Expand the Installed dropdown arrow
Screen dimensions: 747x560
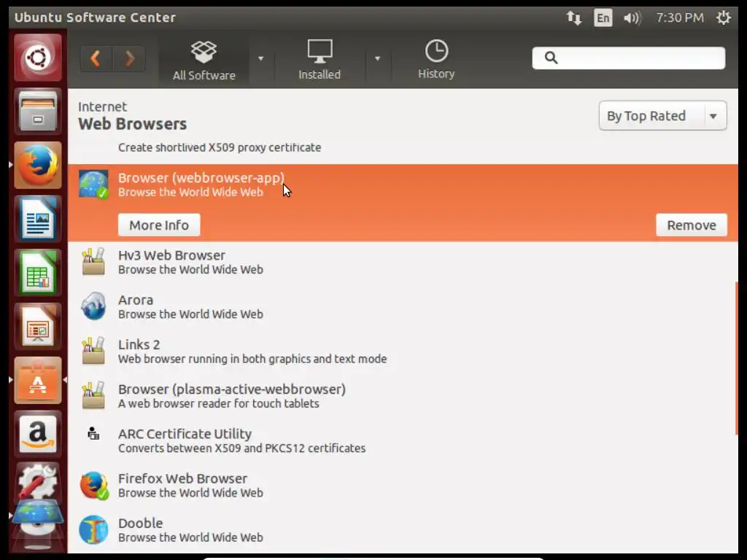377,58
